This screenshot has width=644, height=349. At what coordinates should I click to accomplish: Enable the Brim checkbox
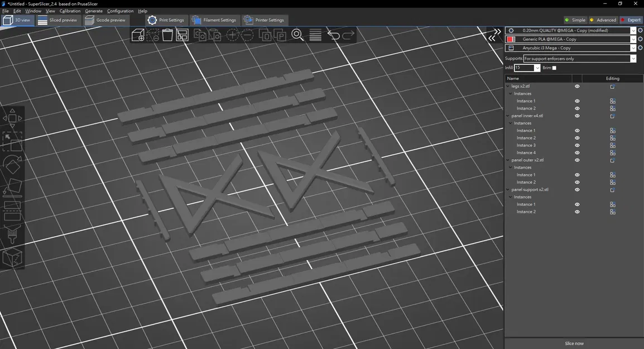(554, 68)
